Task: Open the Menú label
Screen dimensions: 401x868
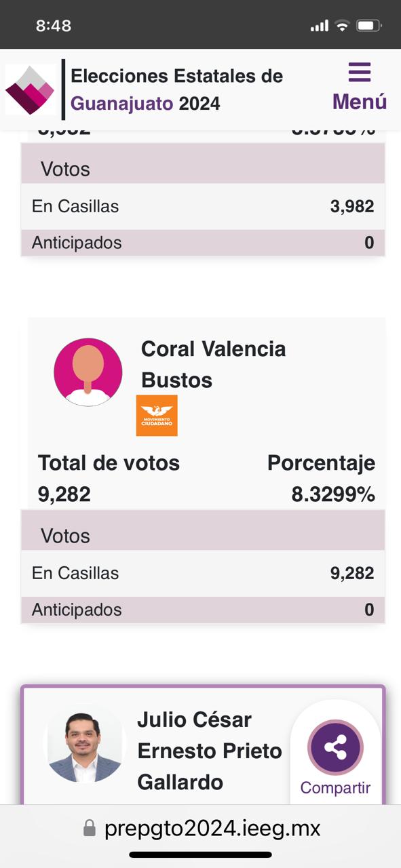Action: 360,102
